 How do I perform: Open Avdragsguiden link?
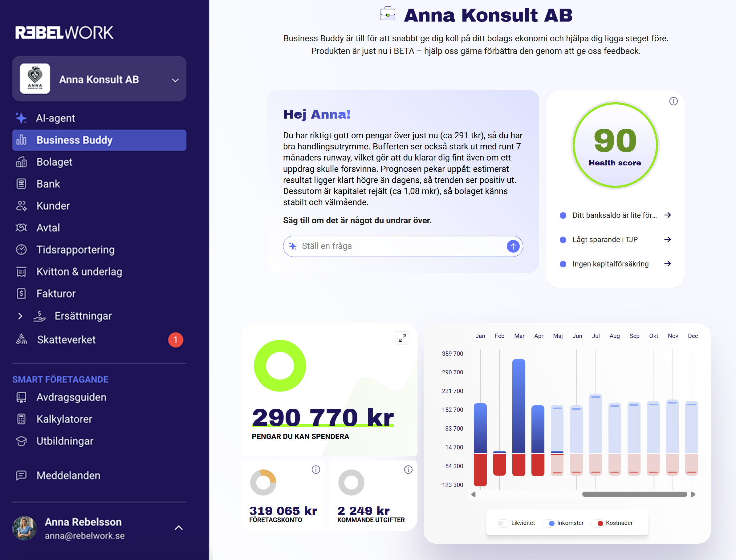(x=99, y=397)
